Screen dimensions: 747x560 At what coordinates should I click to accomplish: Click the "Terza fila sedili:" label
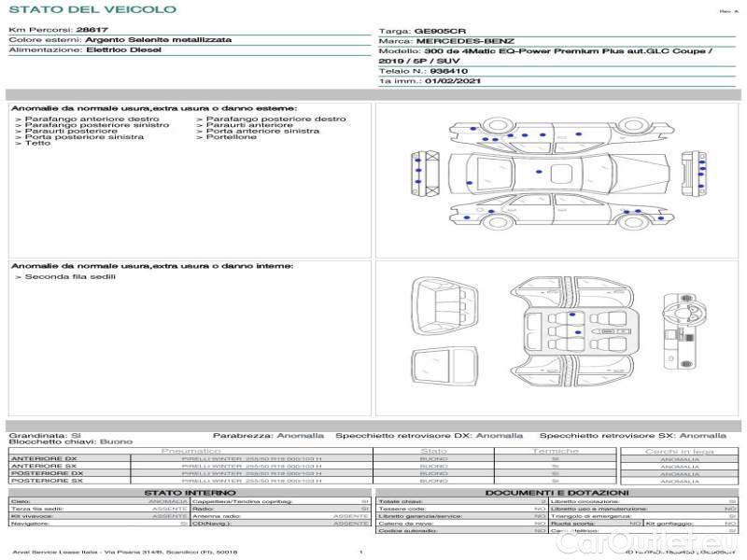37,509
